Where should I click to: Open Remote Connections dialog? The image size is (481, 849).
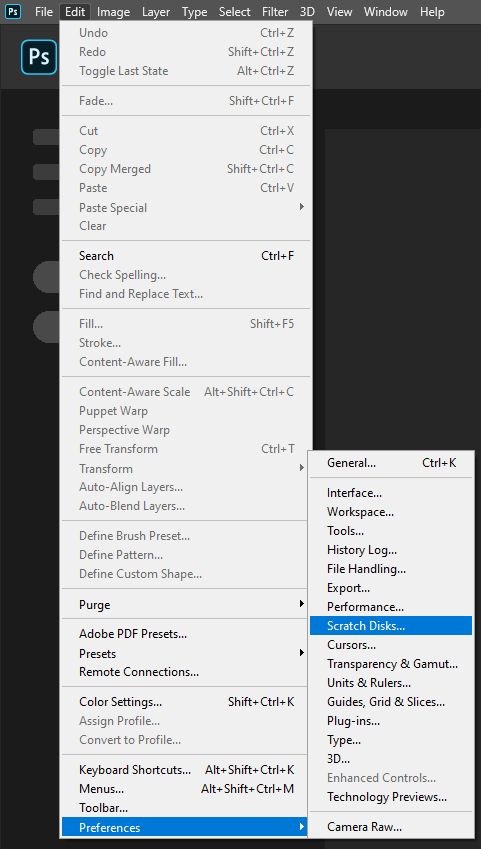pyautogui.click(x=186, y=672)
